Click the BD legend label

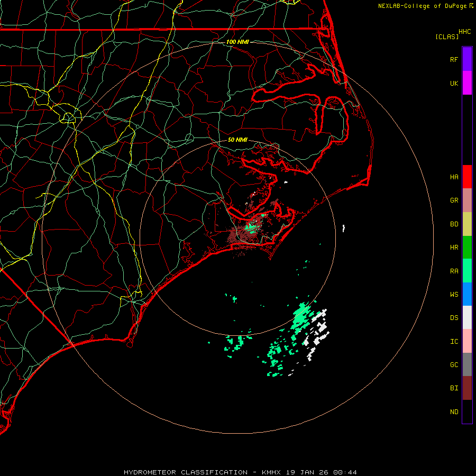pos(454,224)
